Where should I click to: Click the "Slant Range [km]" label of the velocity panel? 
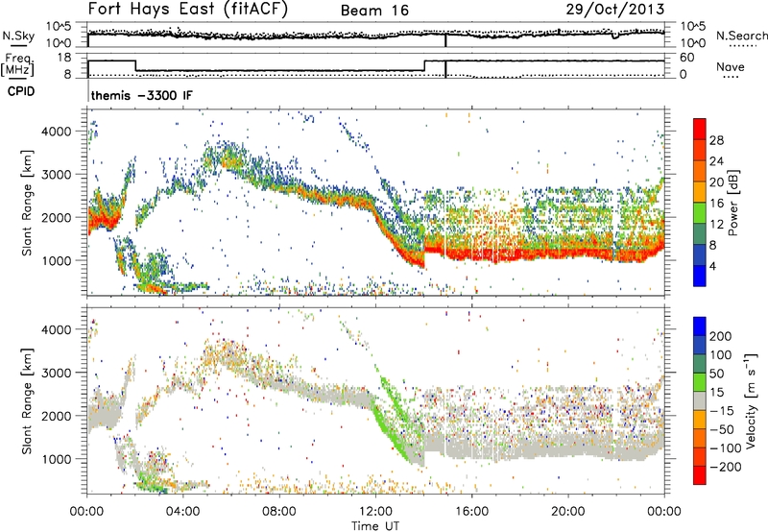coord(27,400)
